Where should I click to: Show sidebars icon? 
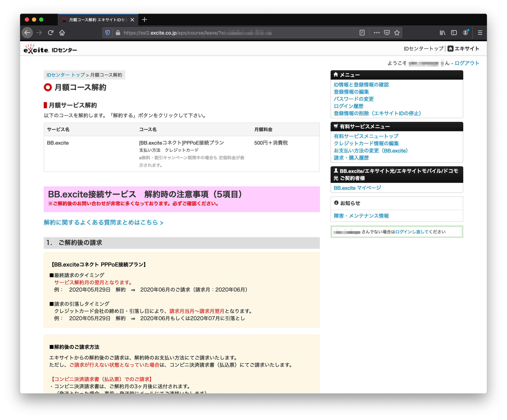coord(454,33)
